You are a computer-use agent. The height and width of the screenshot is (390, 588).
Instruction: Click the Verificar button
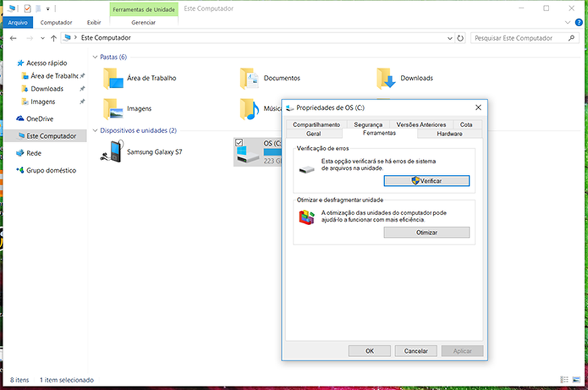click(427, 181)
